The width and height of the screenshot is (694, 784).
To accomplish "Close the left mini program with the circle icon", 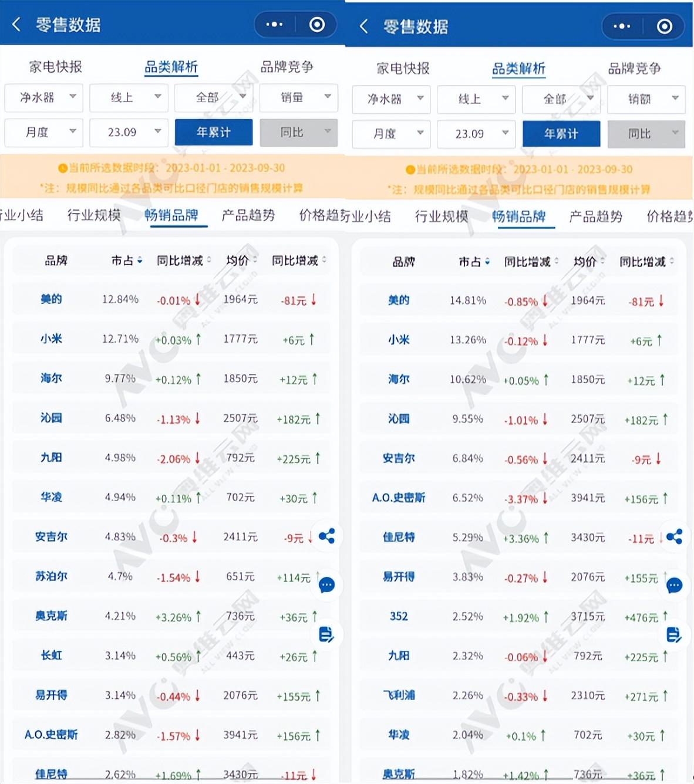I will tap(317, 25).
